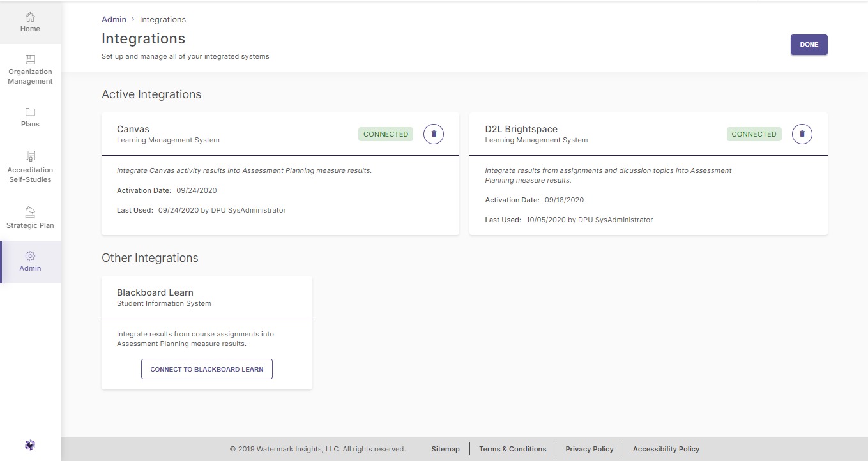Click the Canvas integration card title
Viewport: 868px width, 461px height.
(133, 129)
